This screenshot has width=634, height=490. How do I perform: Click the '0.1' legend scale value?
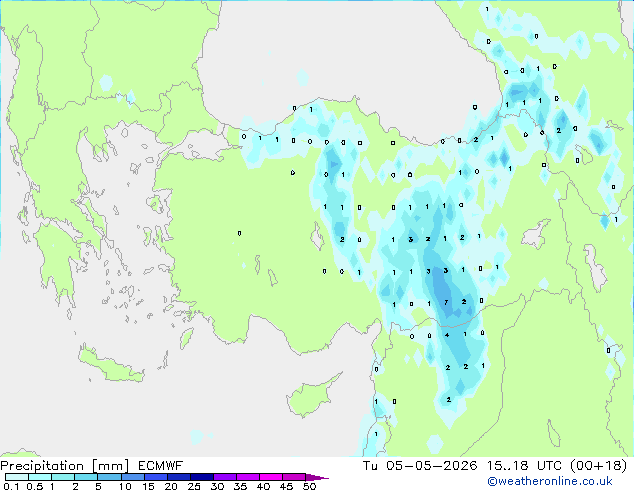(x=11, y=486)
